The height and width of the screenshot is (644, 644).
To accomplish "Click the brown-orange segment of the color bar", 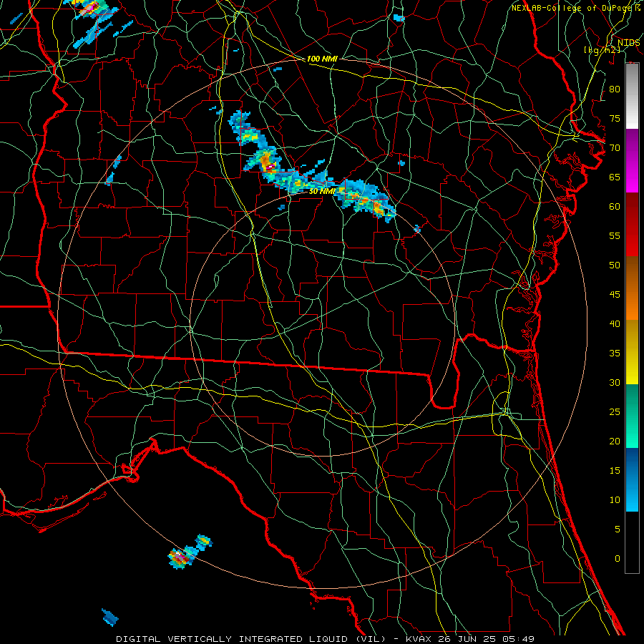I will pyautogui.click(x=632, y=288).
